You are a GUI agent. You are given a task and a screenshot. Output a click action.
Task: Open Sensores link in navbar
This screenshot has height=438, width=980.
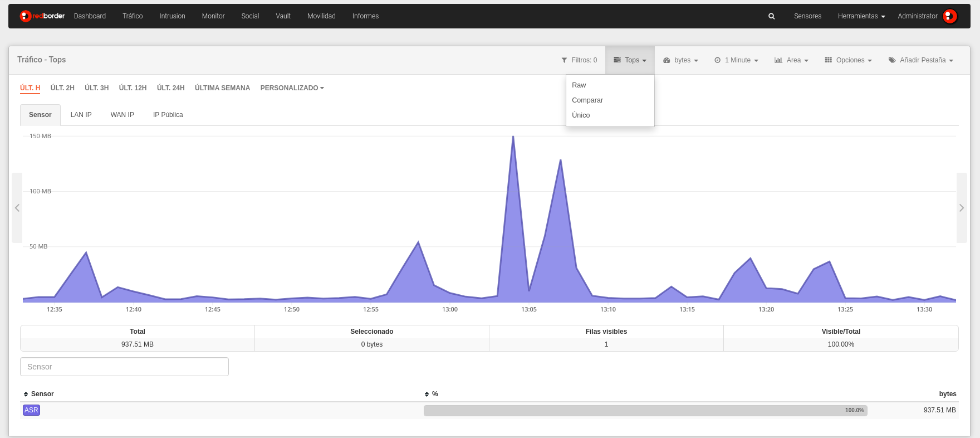pos(807,16)
